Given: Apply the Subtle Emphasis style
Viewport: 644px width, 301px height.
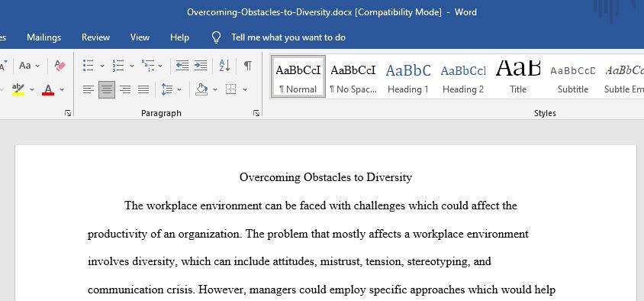Looking at the screenshot, I should pos(623,77).
